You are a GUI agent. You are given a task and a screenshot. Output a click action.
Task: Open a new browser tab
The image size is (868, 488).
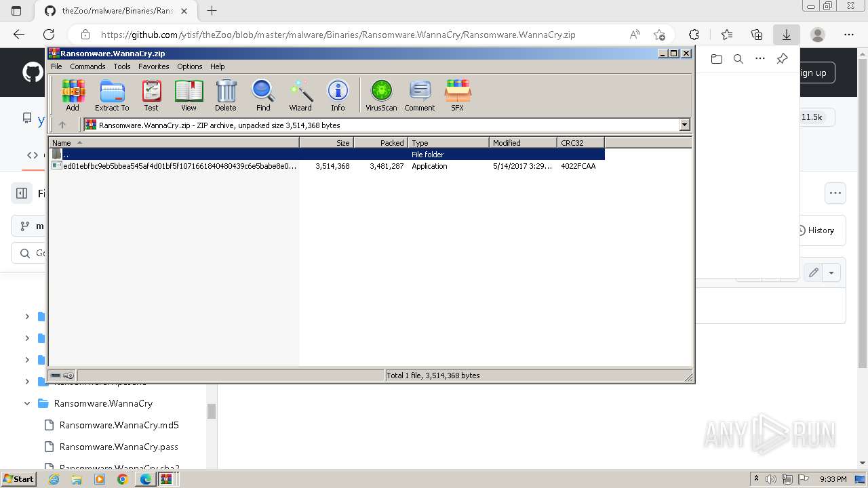[212, 11]
